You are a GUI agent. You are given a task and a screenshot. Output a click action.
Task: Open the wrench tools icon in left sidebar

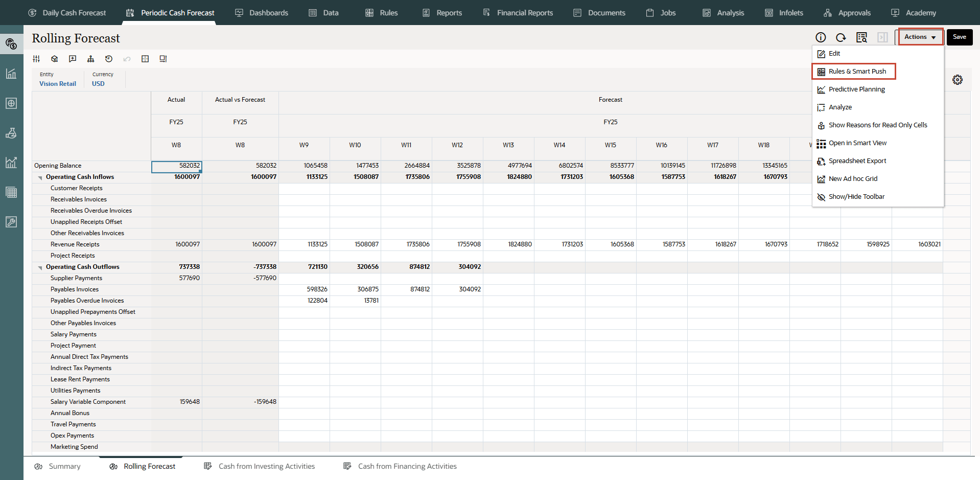click(x=11, y=222)
